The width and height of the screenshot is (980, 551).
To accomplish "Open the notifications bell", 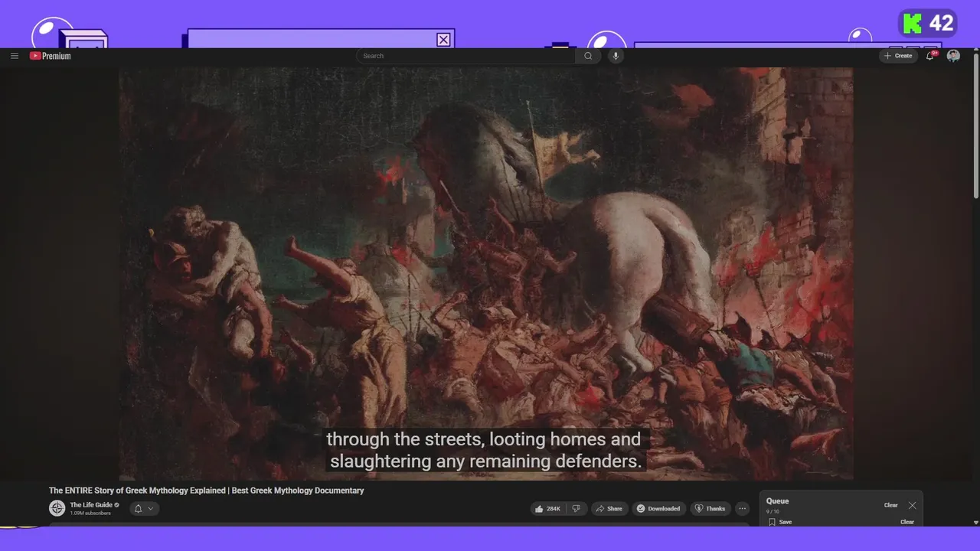I will pyautogui.click(x=930, y=56).
